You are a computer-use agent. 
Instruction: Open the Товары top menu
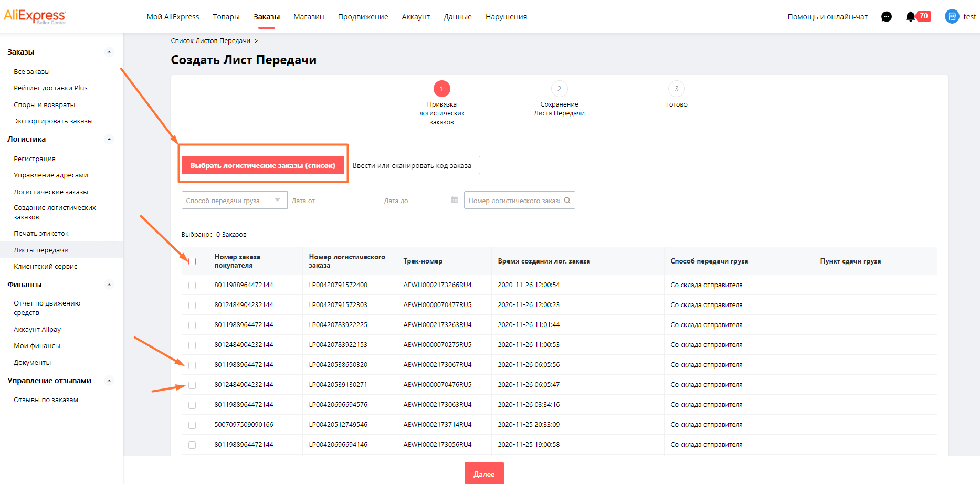point(226,17)
